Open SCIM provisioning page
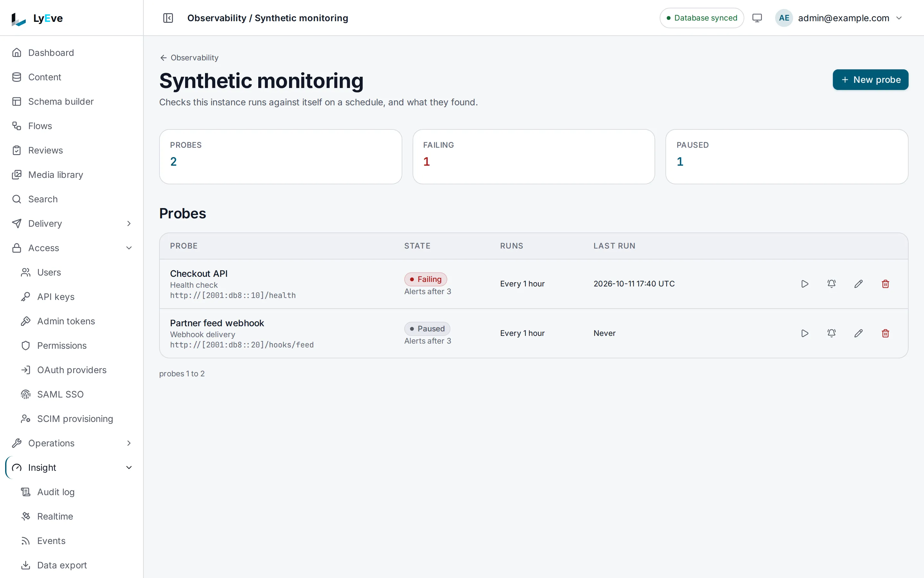924x578 pixels. [76, 419]
